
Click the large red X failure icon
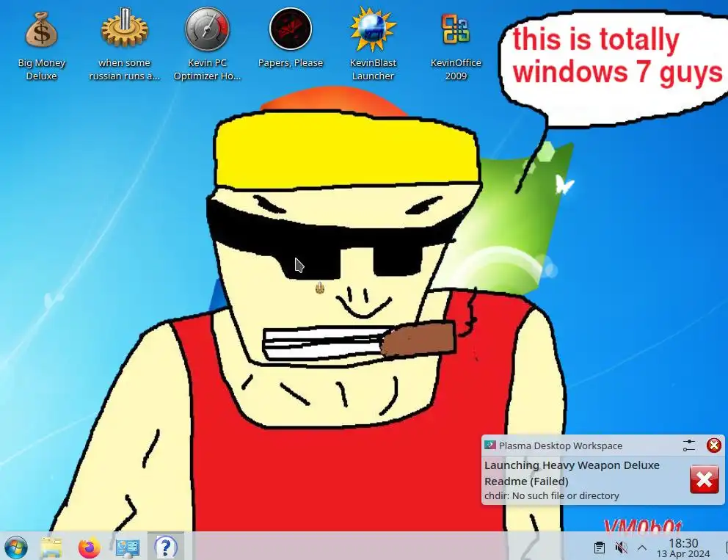click(705, 479)
